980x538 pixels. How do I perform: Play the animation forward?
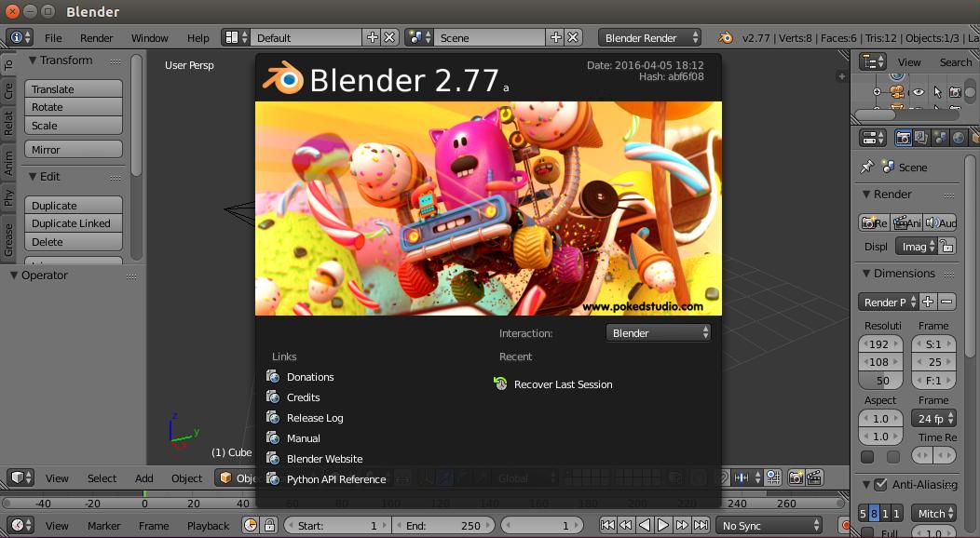[663, 526]
